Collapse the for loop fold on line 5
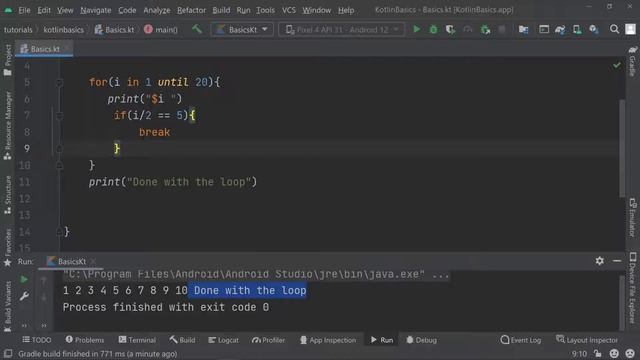Viewport: 640px width, 360px height. pyautogui.click(x=60, y=83)
